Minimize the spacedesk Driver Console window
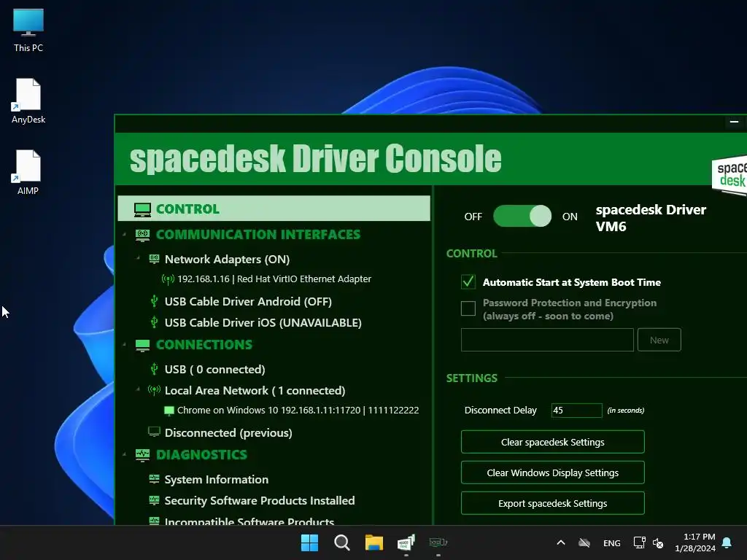 pyautogui.click(x=734, y=122)
